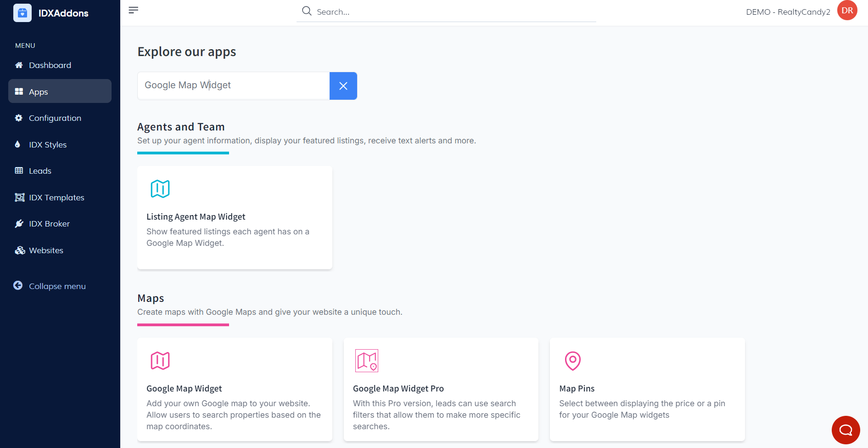Navigate to Leads section
This screenshot has width=868, height=448.
coord(40,171)
